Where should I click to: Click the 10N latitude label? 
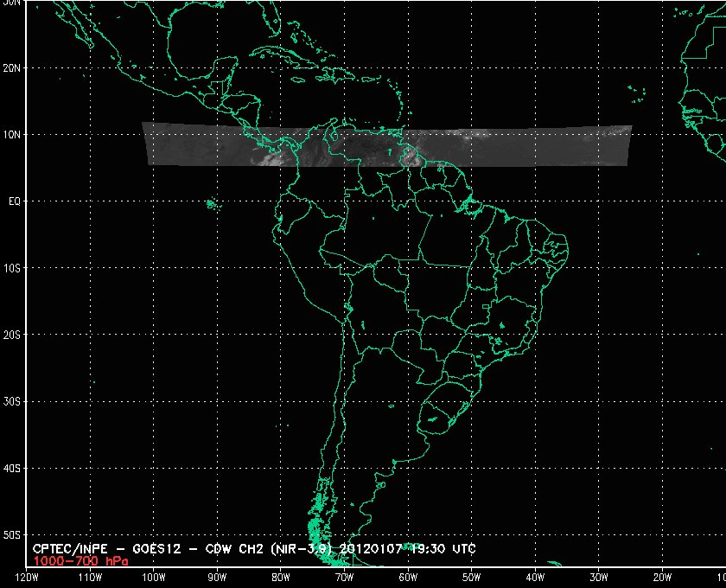pyautogui.click(x=12, y=135)
